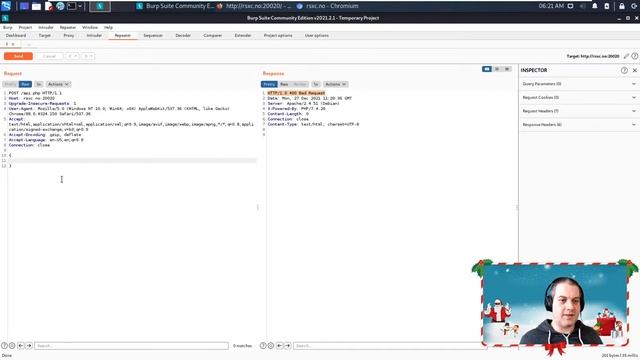Screen dimensions: 640x360
Task: Open the Response Actions dropdown
Action: tap(336, 84)
